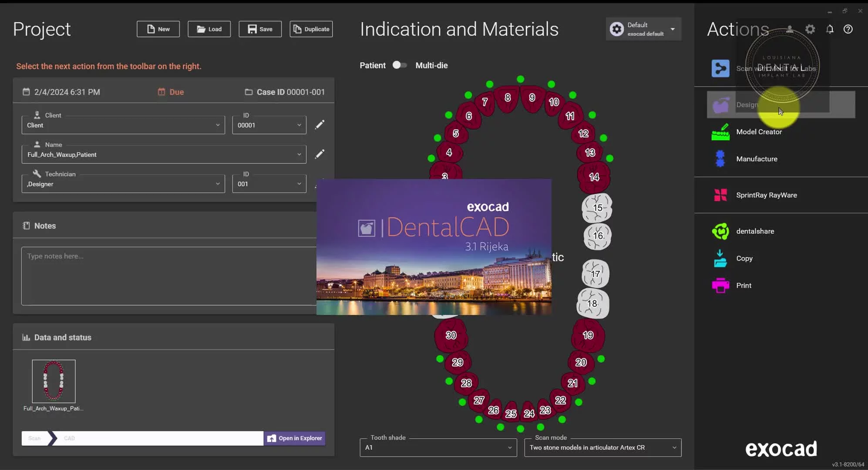The image size is (868, 470).
Task: Toggle green connector dot between teeth 11 and 12
Action: click(x=592, y=115)
